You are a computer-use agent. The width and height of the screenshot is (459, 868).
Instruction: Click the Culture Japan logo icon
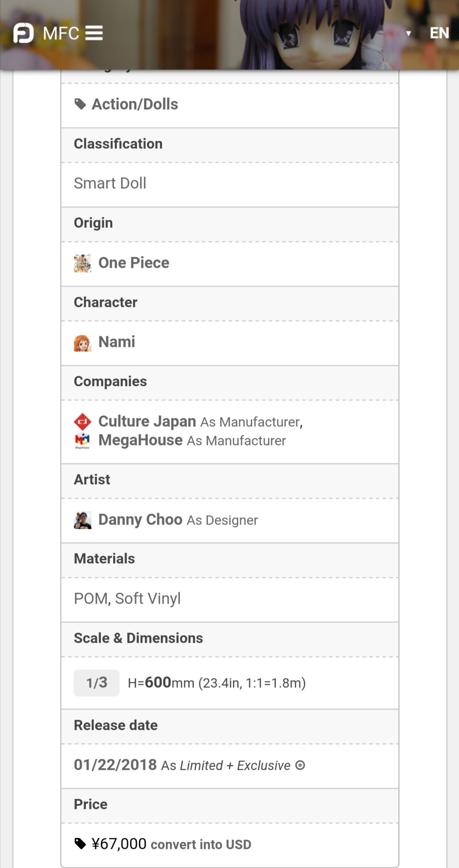pos(82,422)
